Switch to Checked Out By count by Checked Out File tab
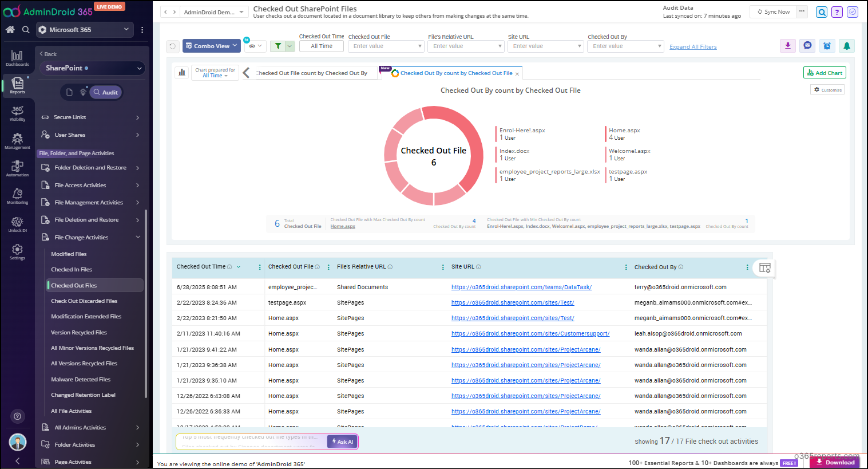868x469 pixels. click(x=456, y=73)
